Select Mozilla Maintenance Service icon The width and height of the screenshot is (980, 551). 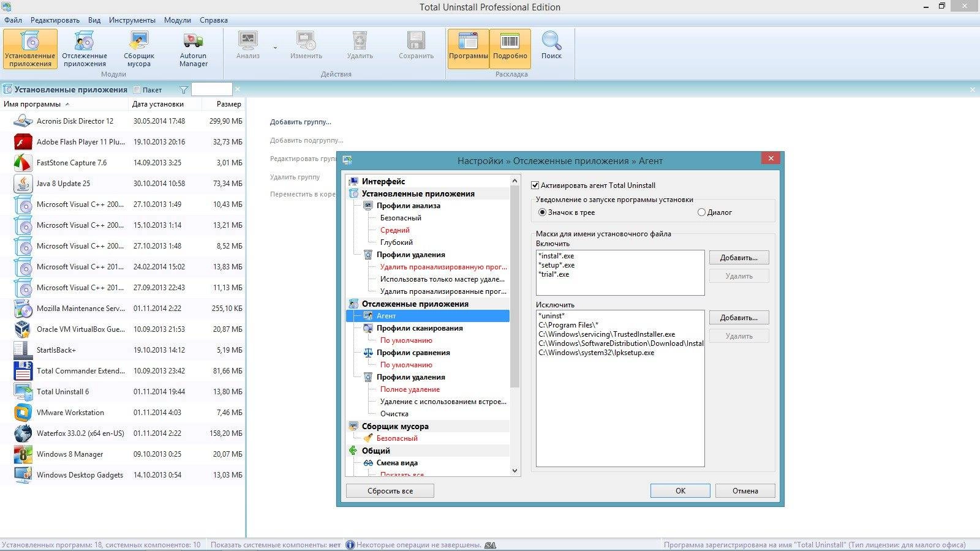23,309
